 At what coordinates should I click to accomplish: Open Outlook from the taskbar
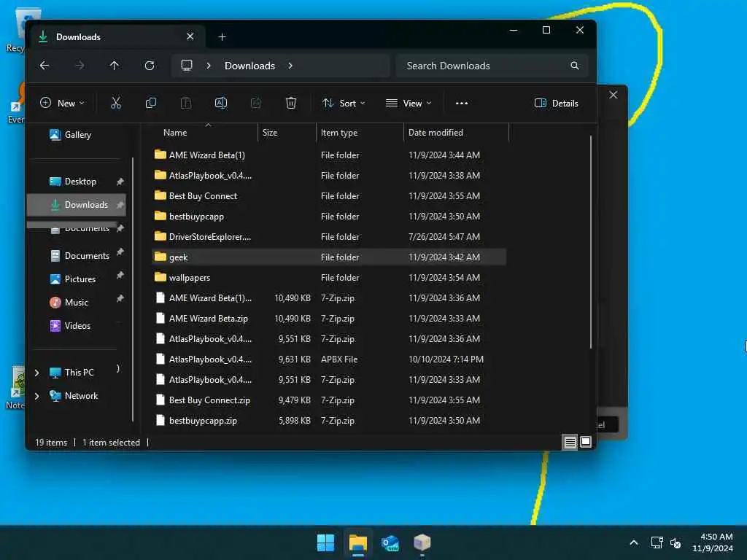tap(390, 542)
